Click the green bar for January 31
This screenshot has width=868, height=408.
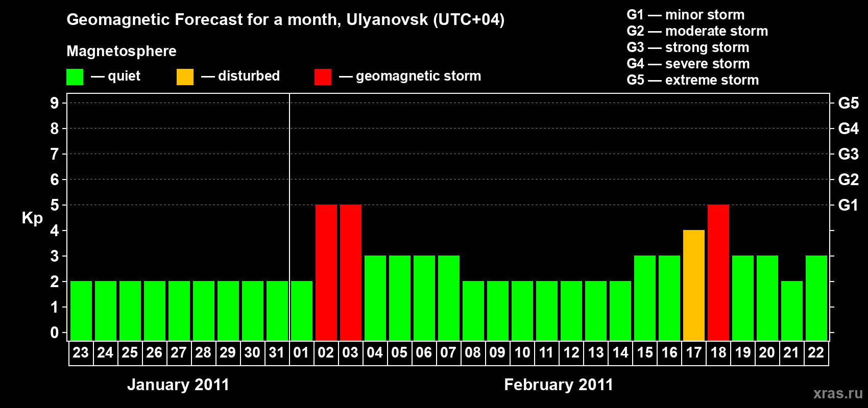coord(277,311)
